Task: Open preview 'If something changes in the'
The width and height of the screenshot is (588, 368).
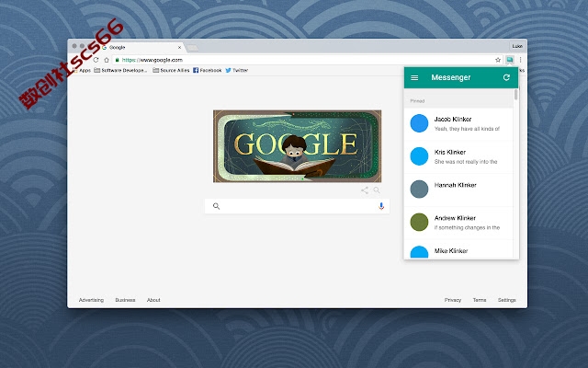Action: point(467,227)
